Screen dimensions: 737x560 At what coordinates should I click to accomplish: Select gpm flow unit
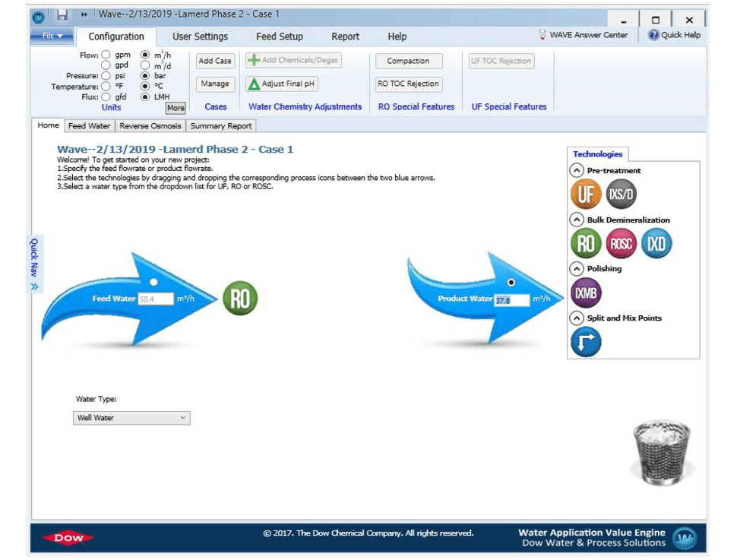[x=106, y=55]
